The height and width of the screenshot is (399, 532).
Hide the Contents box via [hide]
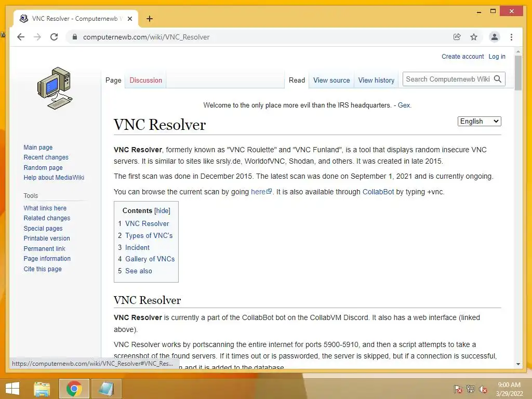162,211
